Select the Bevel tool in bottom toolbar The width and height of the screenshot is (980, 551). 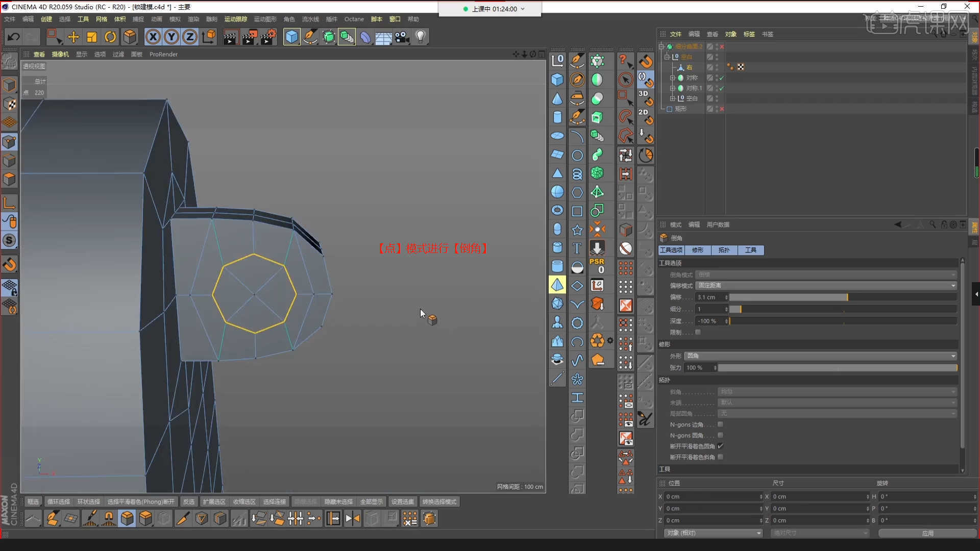(x=127, y=518)
